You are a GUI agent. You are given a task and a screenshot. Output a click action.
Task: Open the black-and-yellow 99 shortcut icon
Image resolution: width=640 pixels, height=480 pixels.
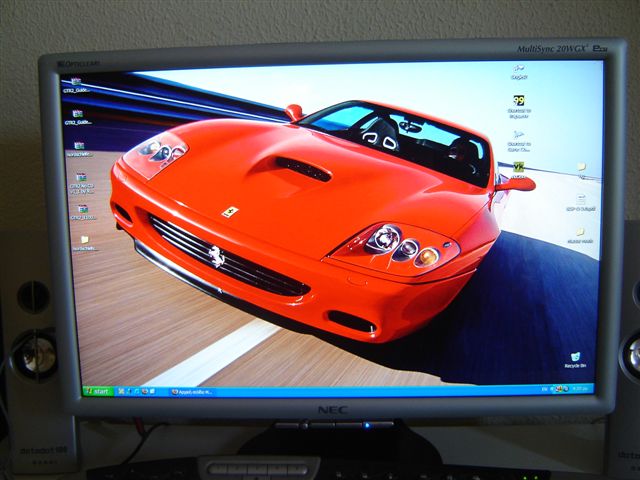[519, 106]
